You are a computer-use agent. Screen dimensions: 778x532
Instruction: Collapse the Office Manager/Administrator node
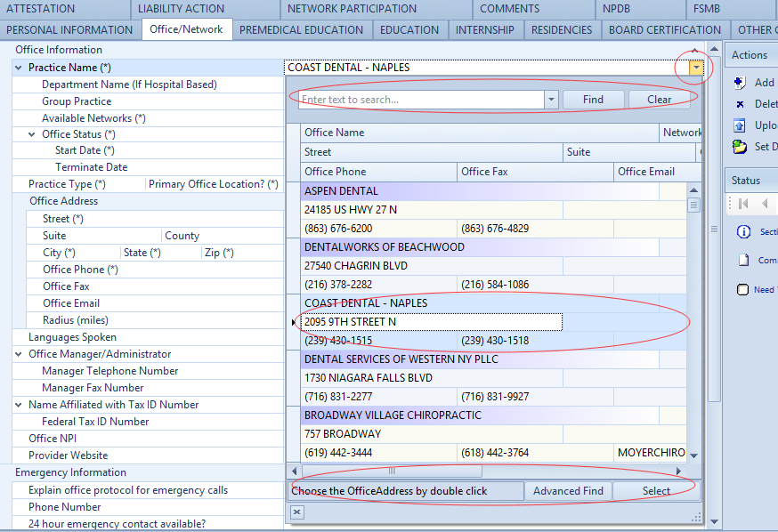tap(19, 354)
